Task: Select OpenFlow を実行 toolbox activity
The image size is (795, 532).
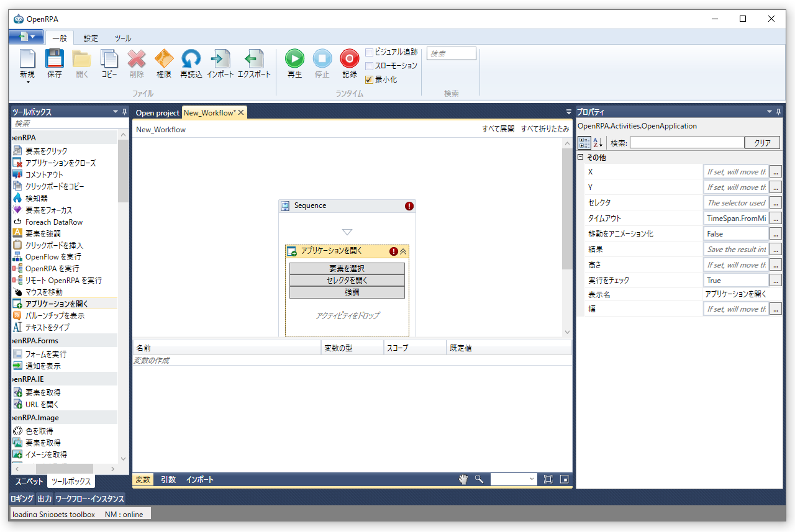Action: pos(53,256)
